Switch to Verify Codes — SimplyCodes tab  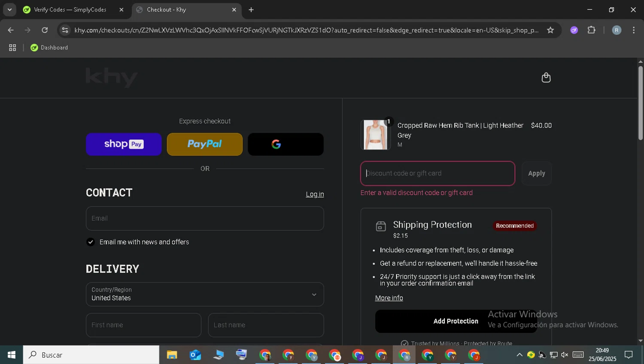(70, 9)
